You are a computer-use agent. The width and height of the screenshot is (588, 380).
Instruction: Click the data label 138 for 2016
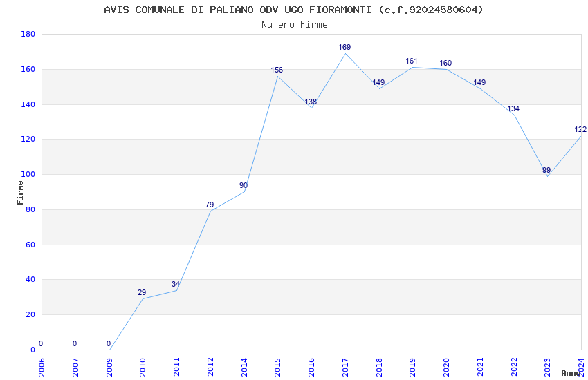(311, 102)
